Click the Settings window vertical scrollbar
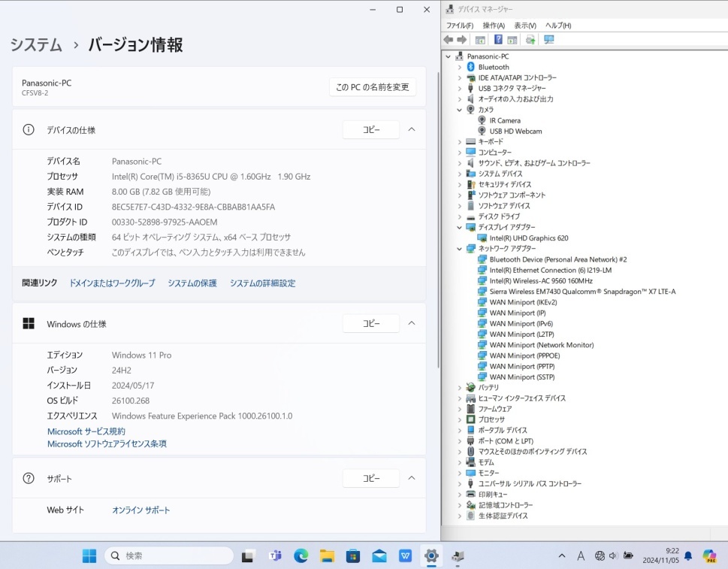The width and height of the screenshot is (728, 569). (438, 219)
